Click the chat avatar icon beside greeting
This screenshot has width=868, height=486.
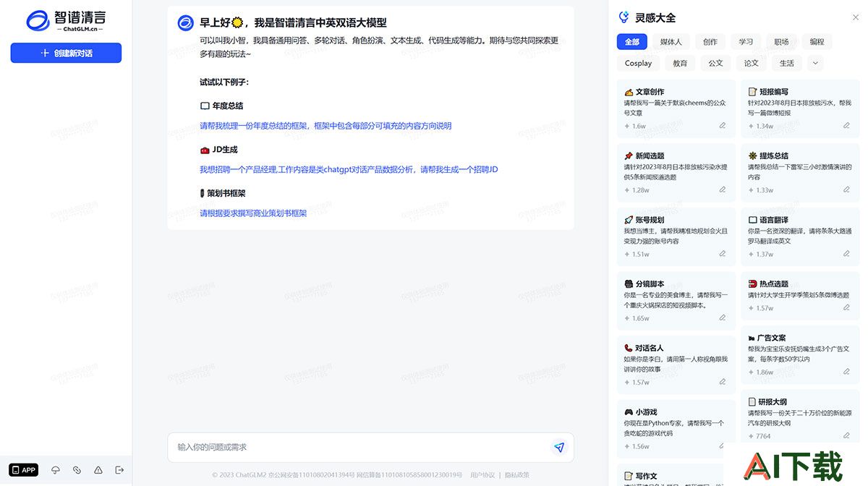tap(185, 23)
